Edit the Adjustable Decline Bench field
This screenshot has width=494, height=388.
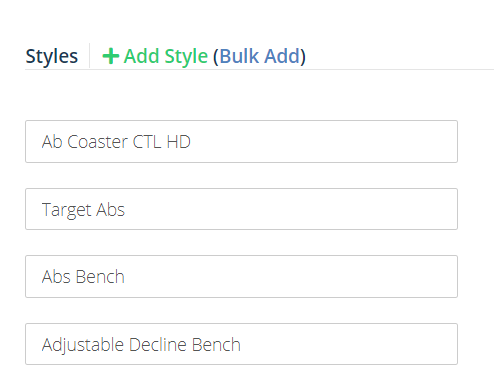241,344
